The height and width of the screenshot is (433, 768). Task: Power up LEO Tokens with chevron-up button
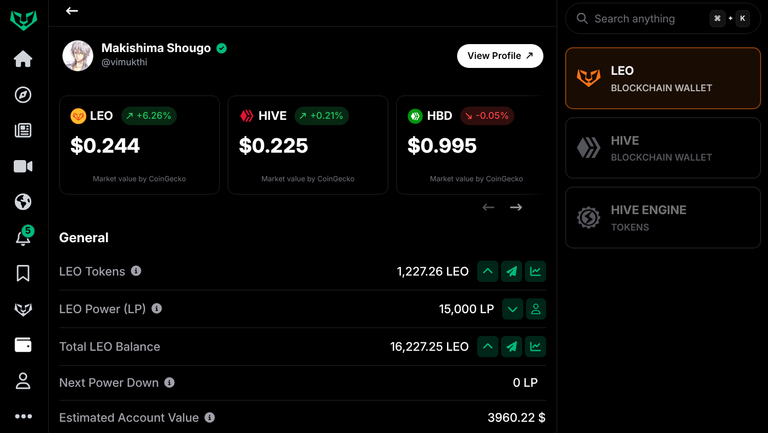488,271
